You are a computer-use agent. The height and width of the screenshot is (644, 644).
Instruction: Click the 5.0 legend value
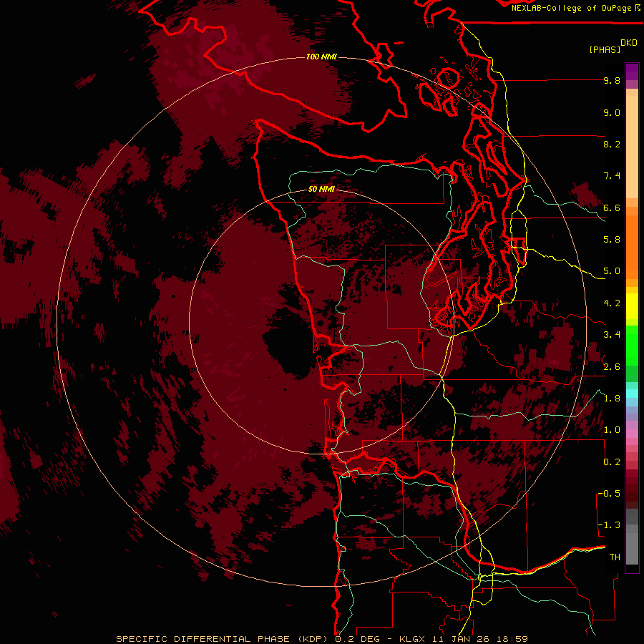pyautogui.click(x=612, y=271)
